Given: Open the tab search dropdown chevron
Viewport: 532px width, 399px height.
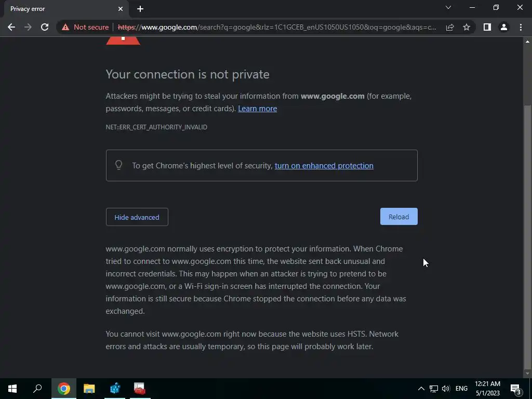Looking at the screenshot, I should [x=448, y=7].
